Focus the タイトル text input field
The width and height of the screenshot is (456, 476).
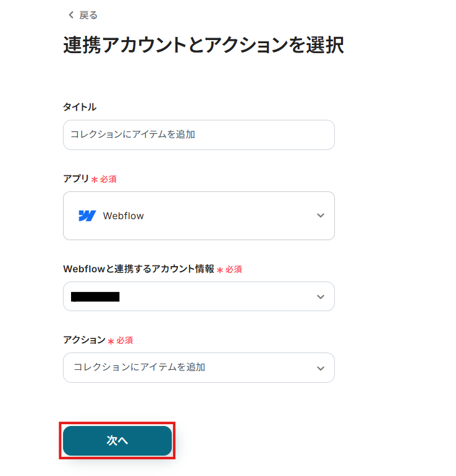pyautogui.click(x=198, y=135)
